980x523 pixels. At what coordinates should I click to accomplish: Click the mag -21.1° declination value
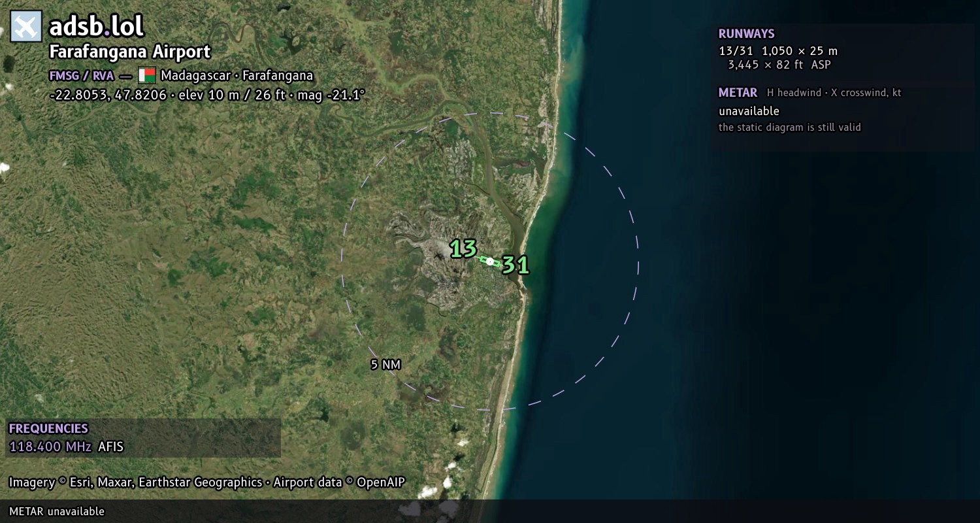(x=331, y=95)
